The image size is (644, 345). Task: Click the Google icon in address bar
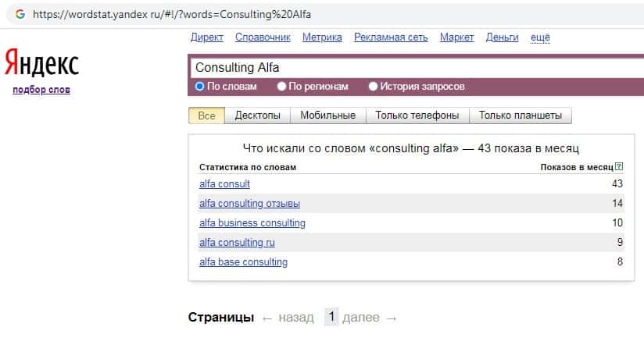click(20, 15)
